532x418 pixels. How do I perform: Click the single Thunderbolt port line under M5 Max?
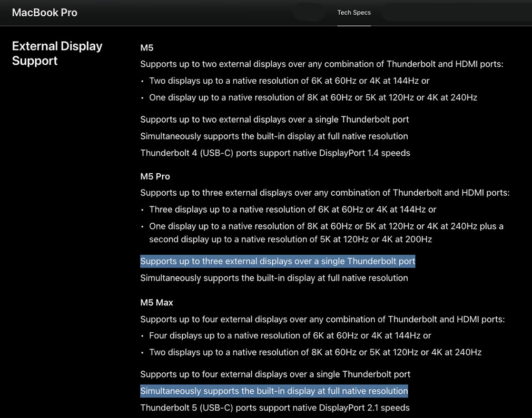275,374
